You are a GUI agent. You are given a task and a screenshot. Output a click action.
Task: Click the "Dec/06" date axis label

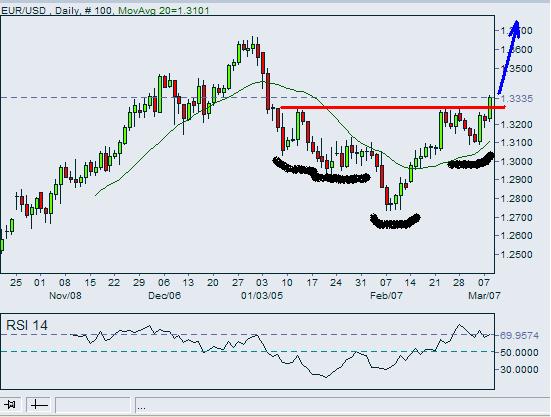[x=164, y=295]
